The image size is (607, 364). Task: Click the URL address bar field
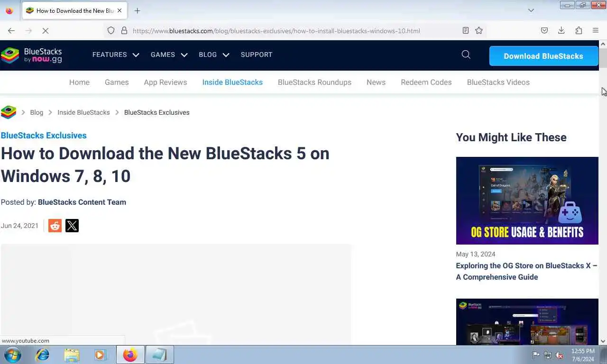click(x=294, y=30)
